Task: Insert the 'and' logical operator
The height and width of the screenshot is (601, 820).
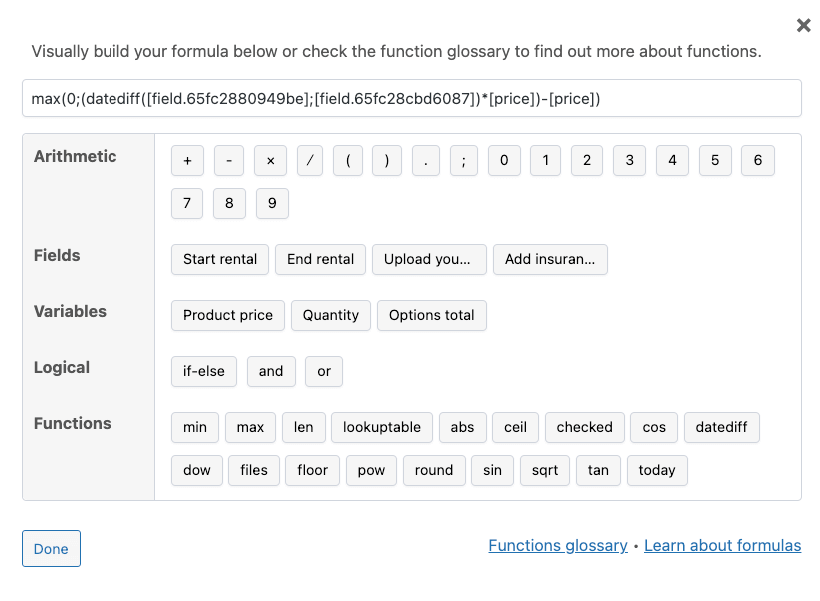Action: coord(271,371)
